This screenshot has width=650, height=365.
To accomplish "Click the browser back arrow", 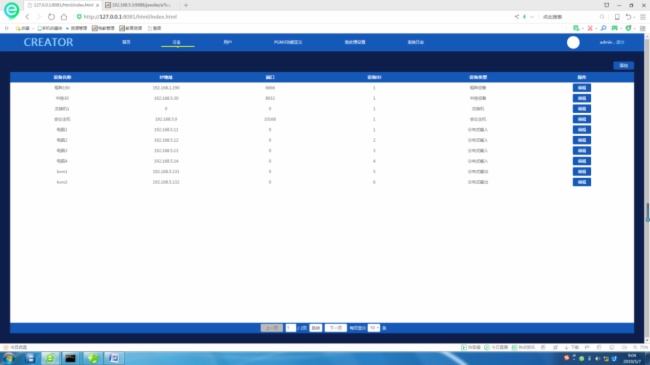I will [27, 17].
